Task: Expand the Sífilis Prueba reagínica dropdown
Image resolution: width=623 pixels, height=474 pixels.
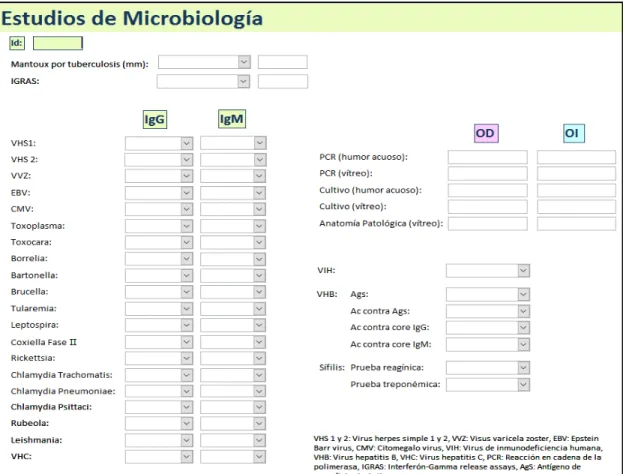Action: [x=524, y=368]
